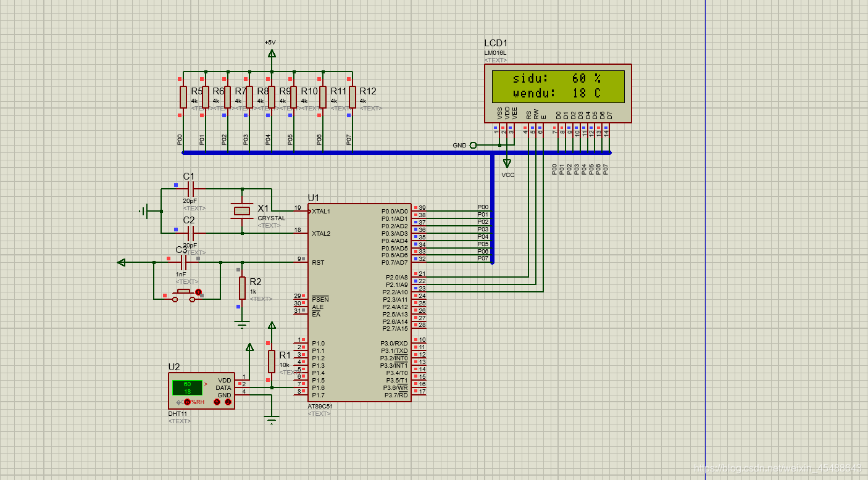Toggle the reset push button latch dot
Viewport: 868px width, 480px height.
198,291
